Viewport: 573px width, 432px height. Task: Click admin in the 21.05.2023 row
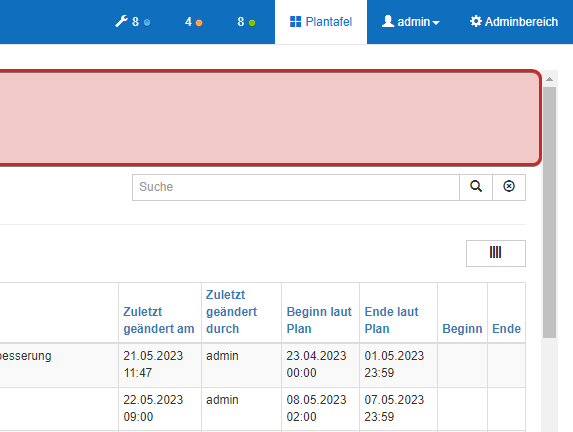point(222,356)
